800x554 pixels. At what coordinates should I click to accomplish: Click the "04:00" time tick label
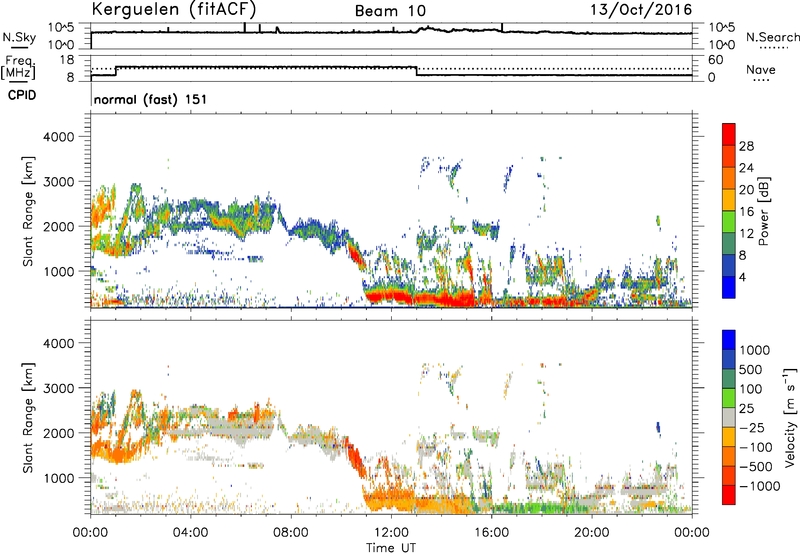click(x=190, y=533)
